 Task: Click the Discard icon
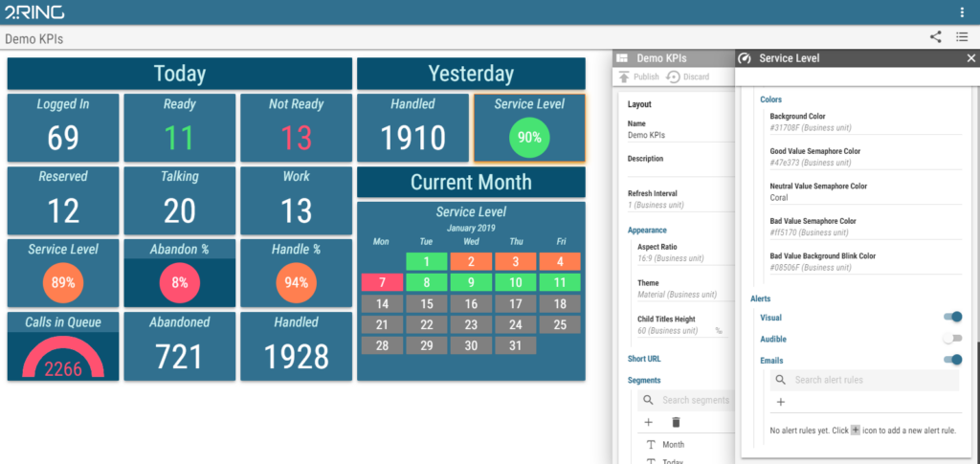tap(674, 77)
